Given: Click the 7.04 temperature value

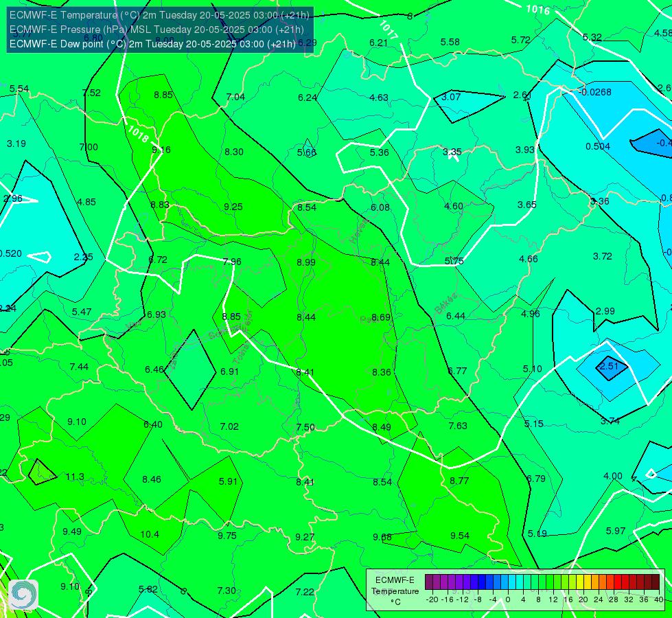Looking at the screenshot, I should coord(235,98).
